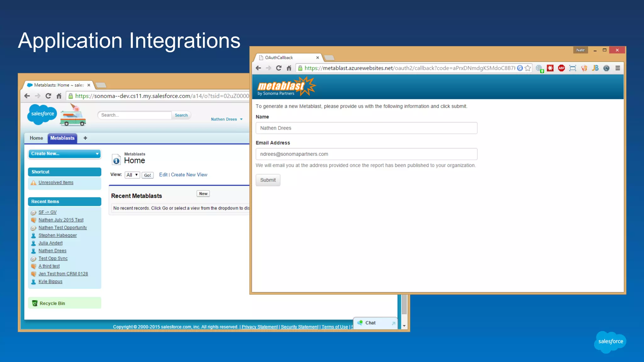Click the Submit button
This screenshot has height=362, width=644.
[268, 180]
